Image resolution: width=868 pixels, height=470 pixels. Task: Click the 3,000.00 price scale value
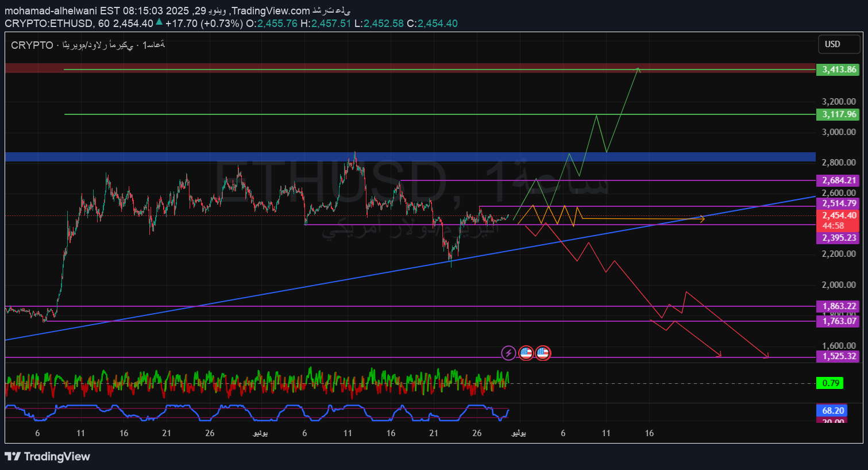(x=839, y=132)
